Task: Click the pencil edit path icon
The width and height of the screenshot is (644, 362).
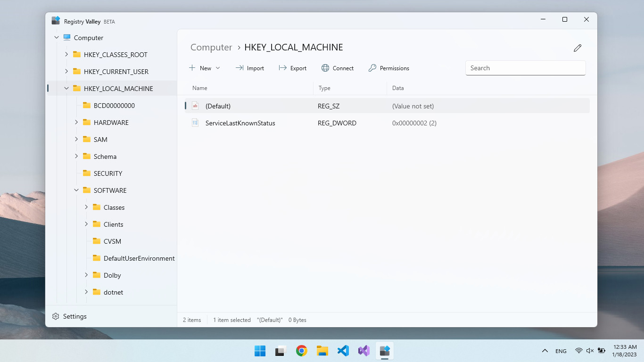Action: click(x=578, y=48)
